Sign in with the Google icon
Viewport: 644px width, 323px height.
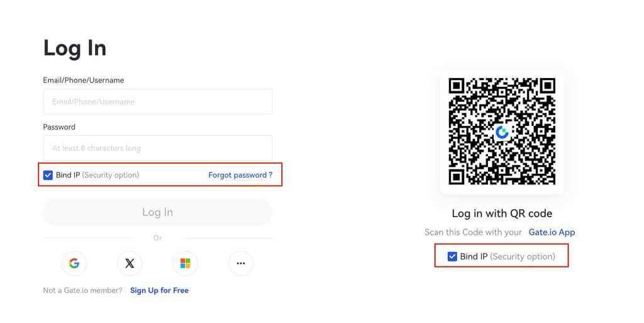74,263
